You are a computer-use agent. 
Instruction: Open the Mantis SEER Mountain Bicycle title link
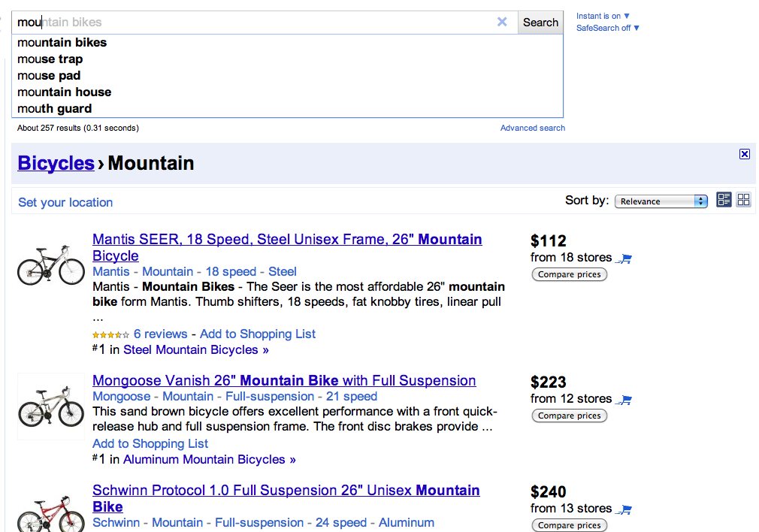click(x=287, y=247)
